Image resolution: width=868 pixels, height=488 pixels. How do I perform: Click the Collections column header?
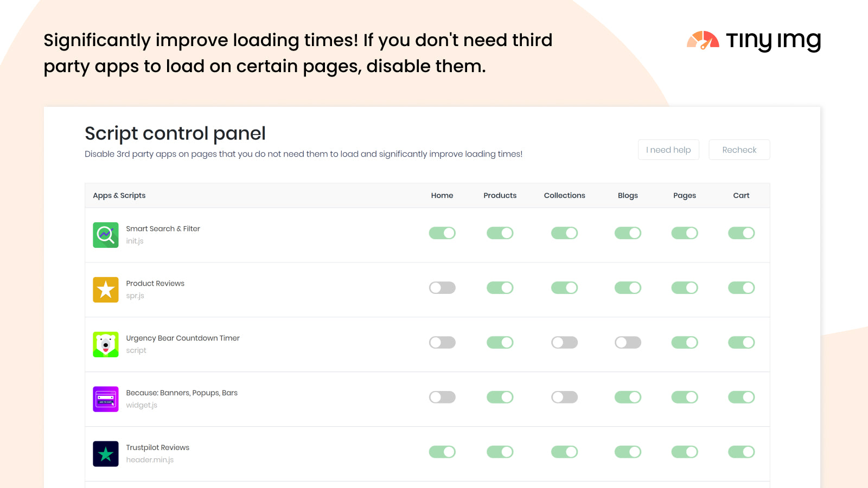click(564, 195)
